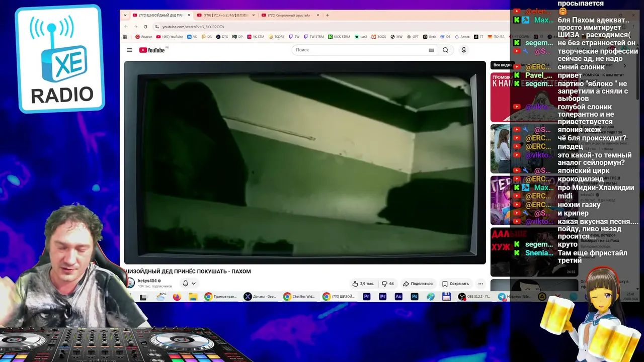The width and height of the screenshot is (644, 362).
Task: Switch to Донаты taskbar window
Action: pos(260,297)
